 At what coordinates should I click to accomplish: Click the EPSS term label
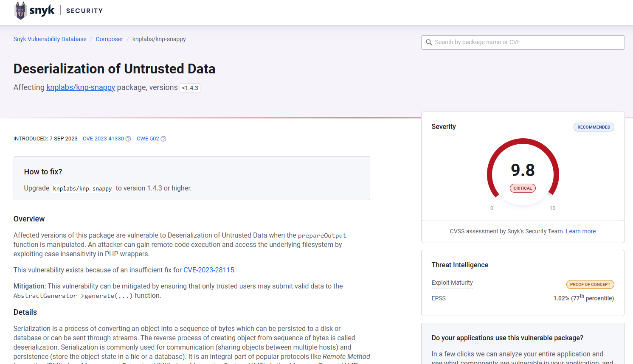coord(439,299)
